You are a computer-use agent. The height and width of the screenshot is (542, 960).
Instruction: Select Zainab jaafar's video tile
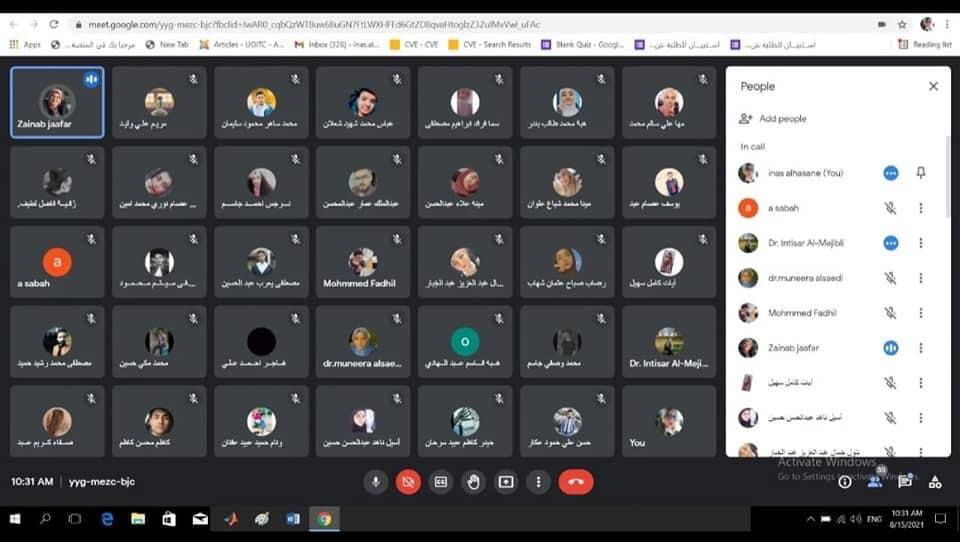(x=57, y=102)
